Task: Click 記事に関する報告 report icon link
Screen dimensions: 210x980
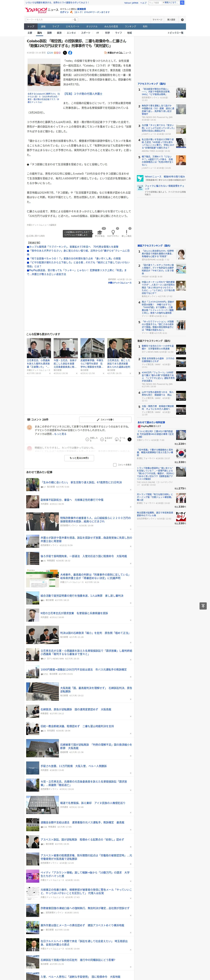Action: pyautogui.click(x=36, y=236)
